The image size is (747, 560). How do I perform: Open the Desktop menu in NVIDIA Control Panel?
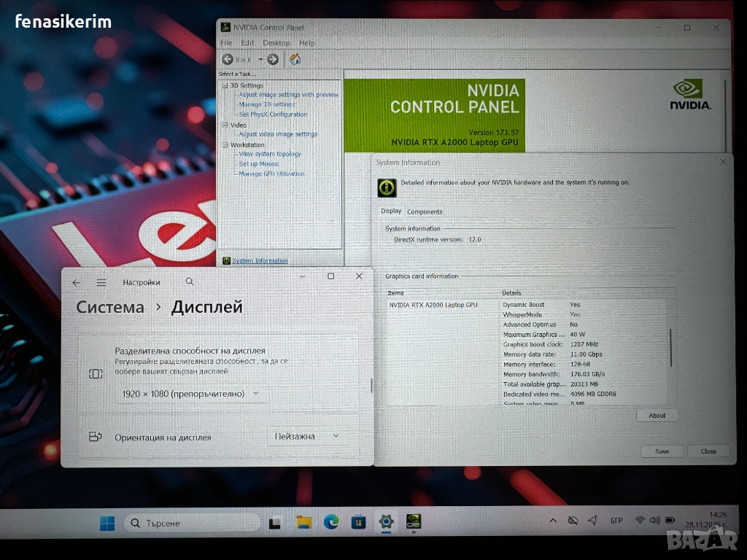276,43
